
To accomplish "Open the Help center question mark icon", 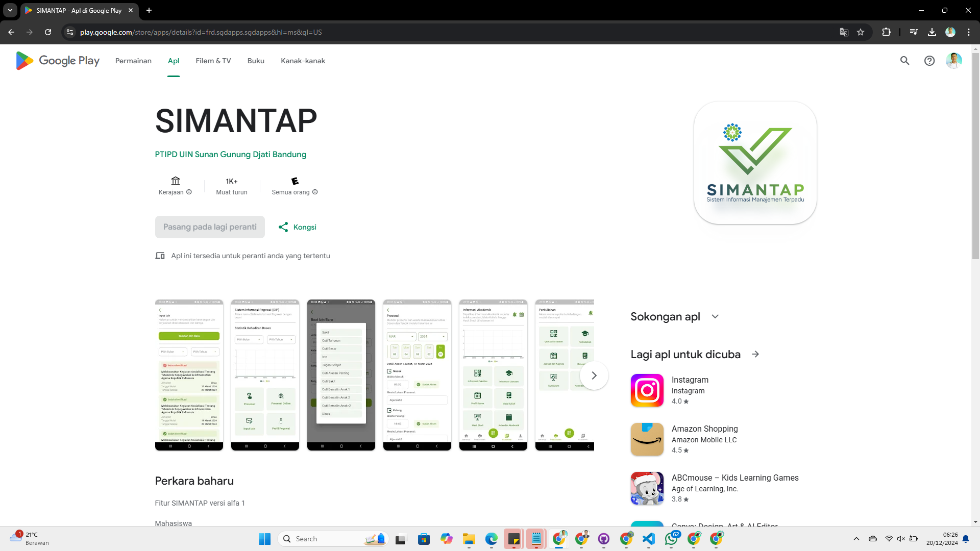I will click(929, 61).
